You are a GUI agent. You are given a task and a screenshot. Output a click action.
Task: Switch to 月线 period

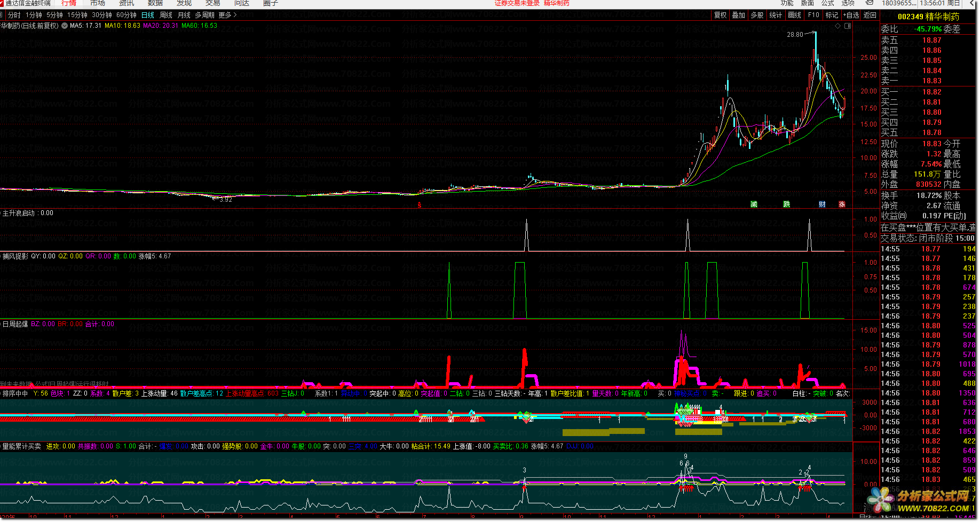click(x=184, y=15)
